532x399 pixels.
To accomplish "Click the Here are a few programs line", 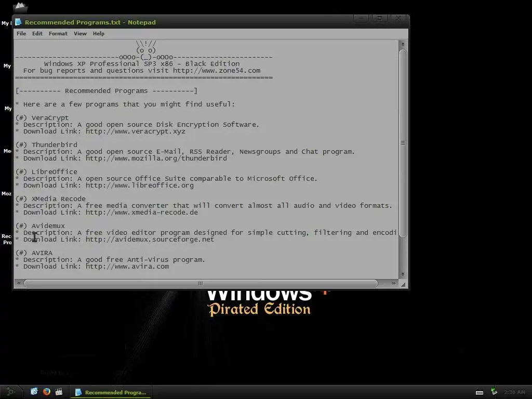I will point(125,104).
